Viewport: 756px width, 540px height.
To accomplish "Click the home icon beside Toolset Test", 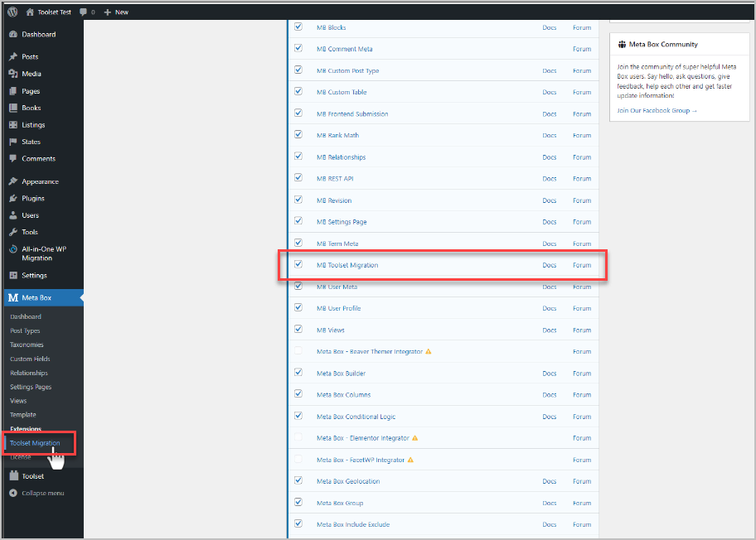I will coord(30,12).
